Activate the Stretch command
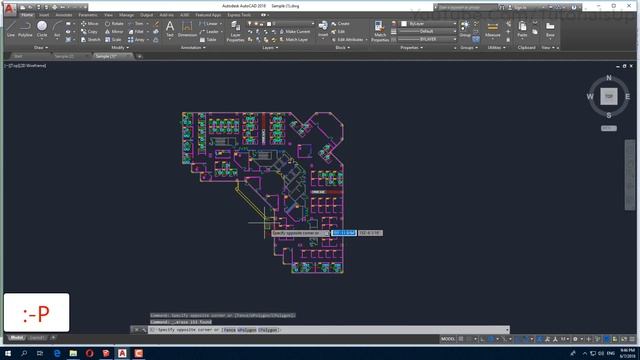 (x=90, y=40)
